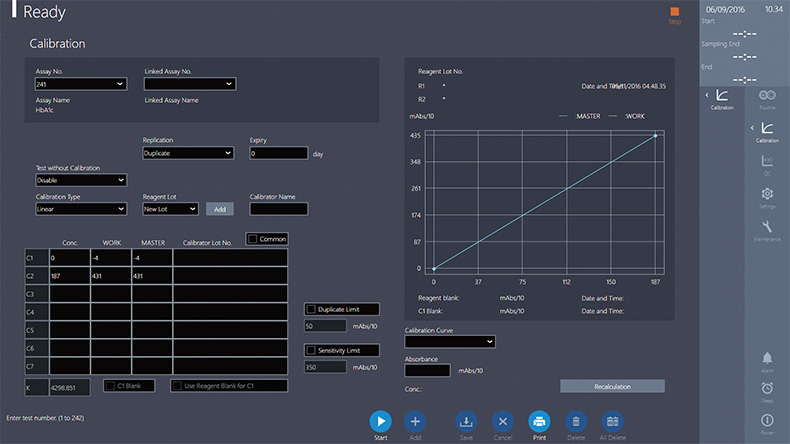Screen dimensions: 790x444
Task: Click the C3 Conc. cell
Action: (x=70, y=294)
